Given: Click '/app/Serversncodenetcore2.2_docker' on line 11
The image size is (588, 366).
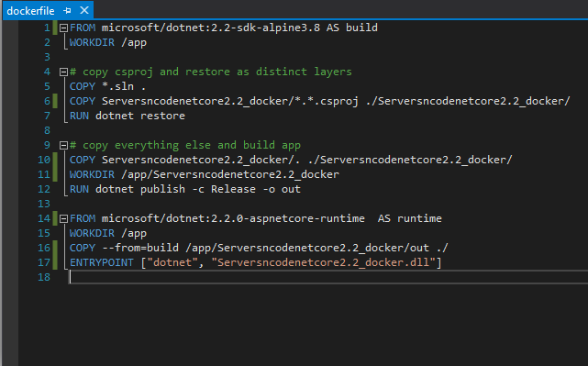Looking at the screenshot, I should pyautogui.click(x=230, y=175).
